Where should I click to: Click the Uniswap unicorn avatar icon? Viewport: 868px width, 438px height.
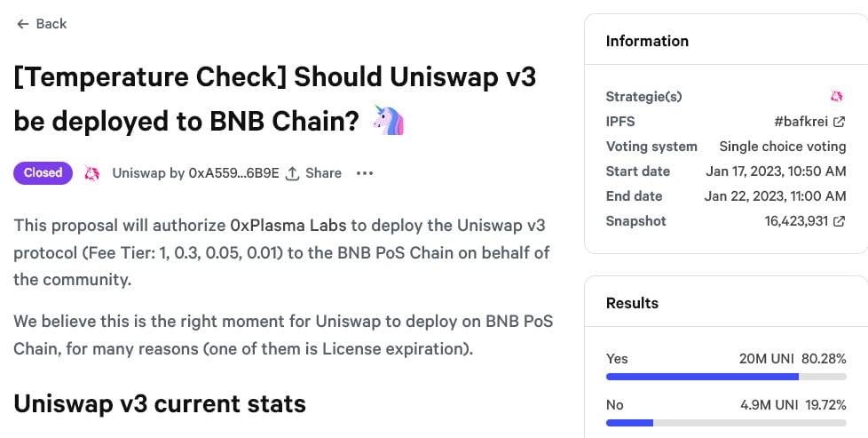point(91,173)
